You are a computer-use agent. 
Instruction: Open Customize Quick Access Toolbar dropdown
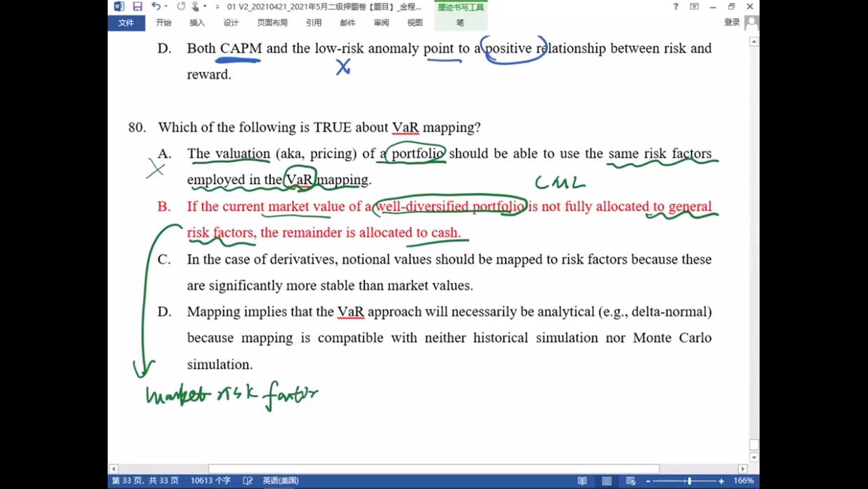217,7
